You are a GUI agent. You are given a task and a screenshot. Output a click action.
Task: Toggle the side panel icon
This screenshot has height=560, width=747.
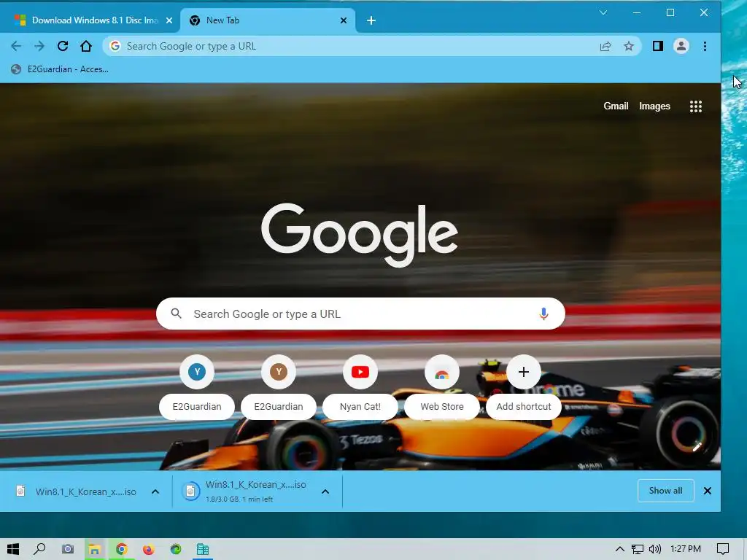coord(658,46)
